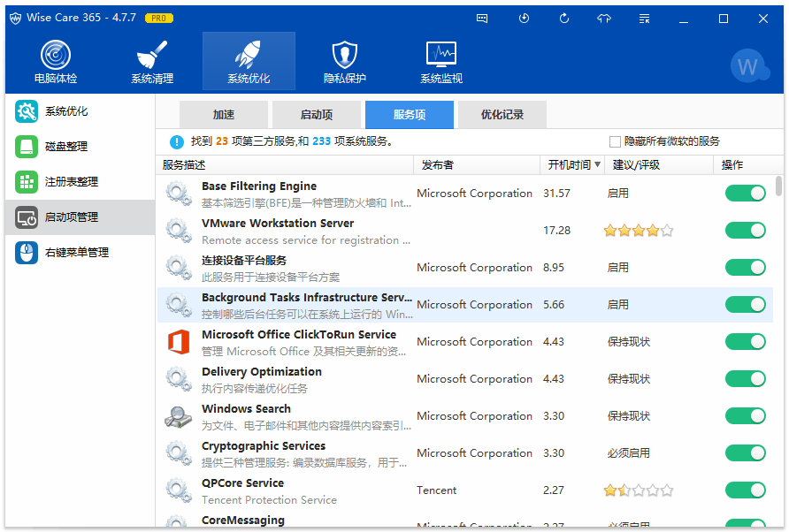Screen dimensions: 789x532
Task: Disable Background Tasks Infrastructure Service toggle
Action: click(746, 305)
